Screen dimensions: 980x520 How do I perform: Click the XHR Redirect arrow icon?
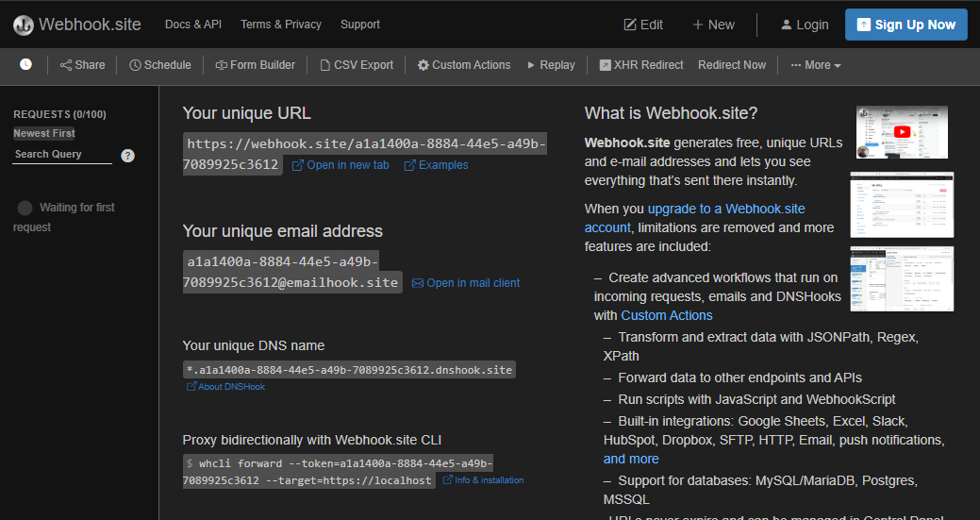(x=605, y=65)
